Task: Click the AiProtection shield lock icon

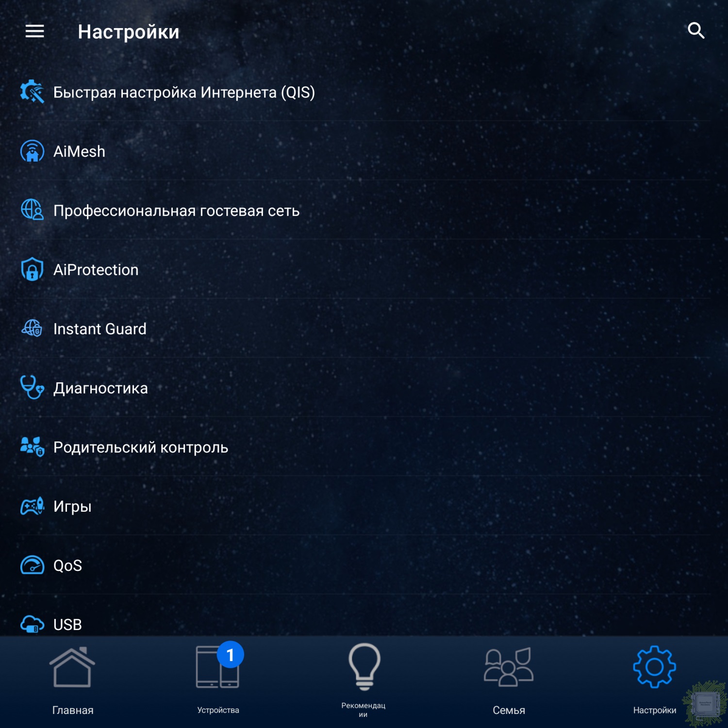Action: coord(32,270)
